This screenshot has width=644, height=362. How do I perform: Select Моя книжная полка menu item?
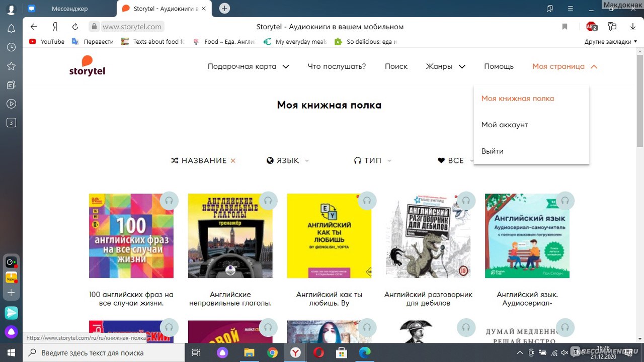pos(518,99)
